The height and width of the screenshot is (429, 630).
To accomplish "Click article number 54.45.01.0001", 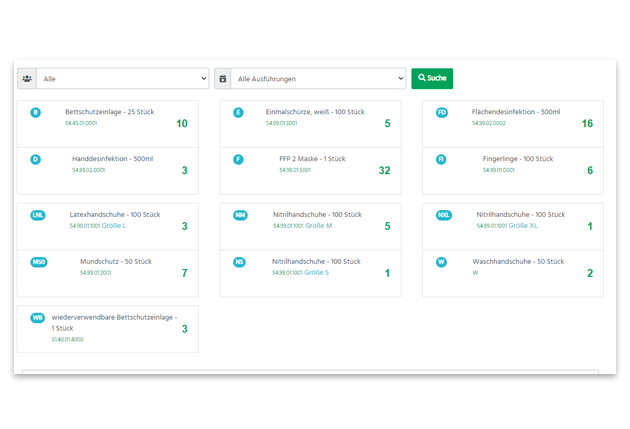I will tap(81, 123).
